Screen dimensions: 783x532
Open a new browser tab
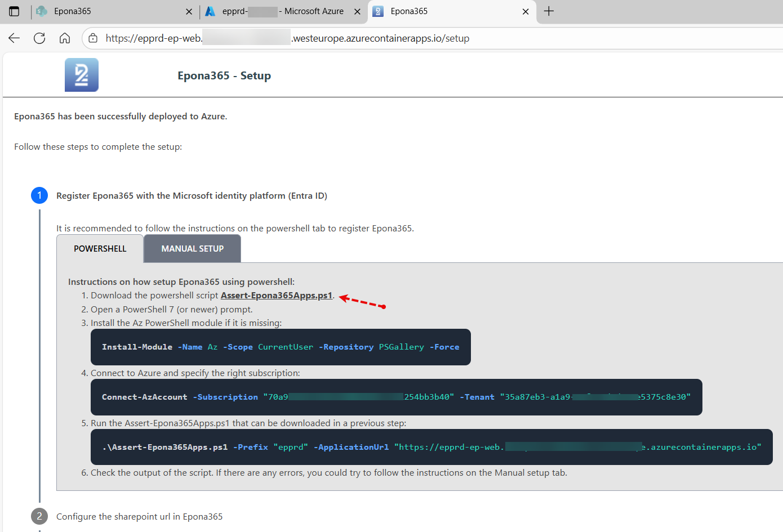pyautogui.click(x=549, y=11)
